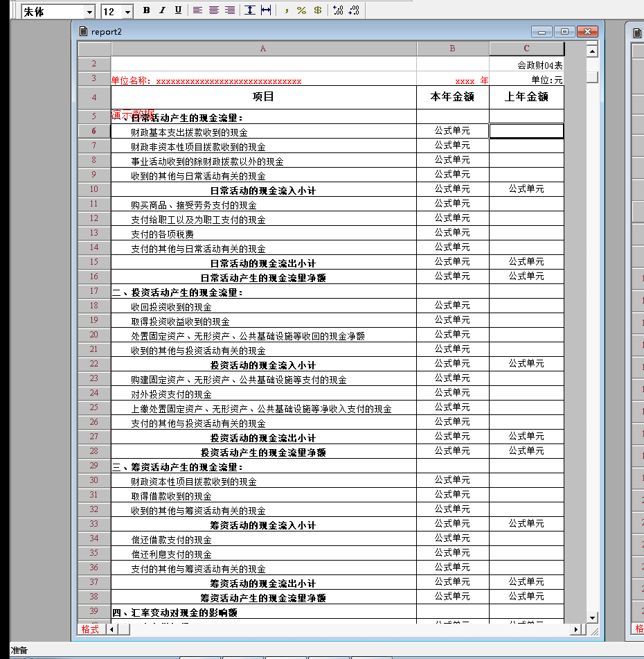Click '二、投资活动产生的现金流量' cell

[x=263, y=292]
